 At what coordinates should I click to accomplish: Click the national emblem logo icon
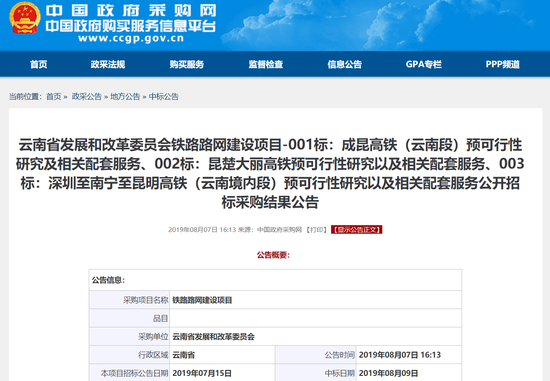click(25, 18)
